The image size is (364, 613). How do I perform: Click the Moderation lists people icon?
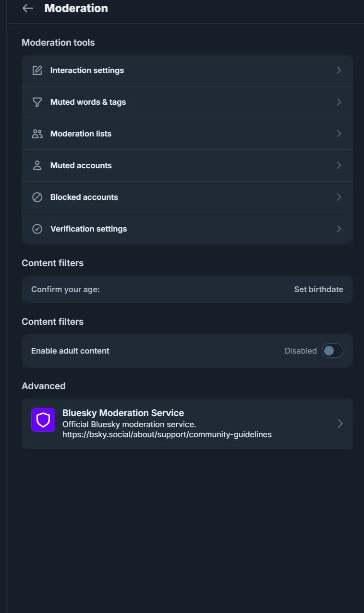[x=37, y=134]
